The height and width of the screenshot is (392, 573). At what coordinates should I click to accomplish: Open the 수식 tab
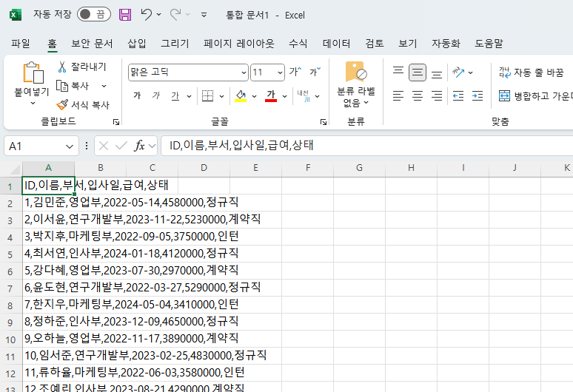tap(298, 44)
